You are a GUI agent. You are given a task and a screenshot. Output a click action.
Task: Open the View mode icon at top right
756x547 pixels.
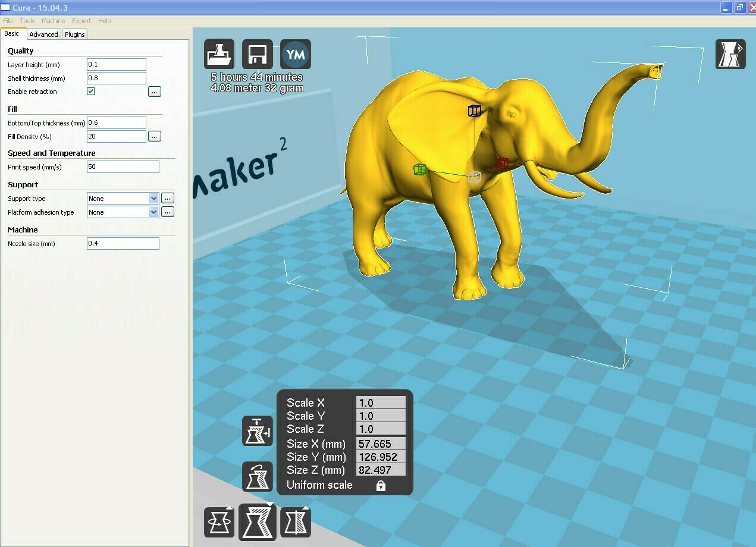click(730, 54)
